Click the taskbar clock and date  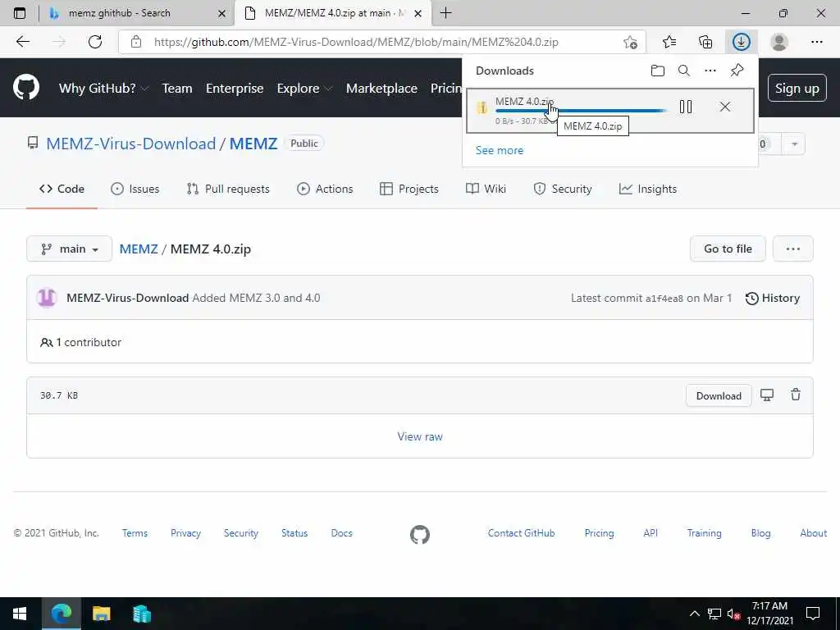pyautogui.click(x=769, y=614)
